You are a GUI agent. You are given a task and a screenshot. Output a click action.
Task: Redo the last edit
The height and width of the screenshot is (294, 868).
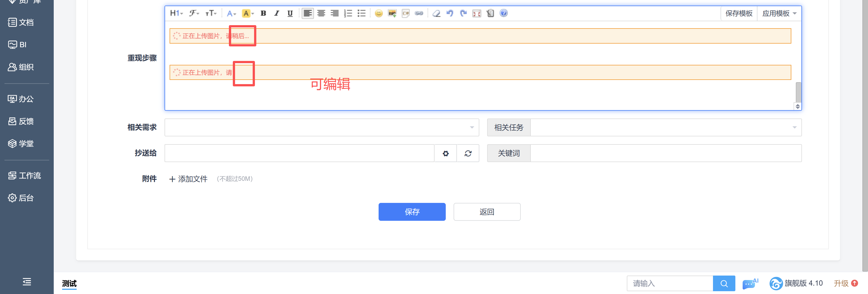coord(463,13)
